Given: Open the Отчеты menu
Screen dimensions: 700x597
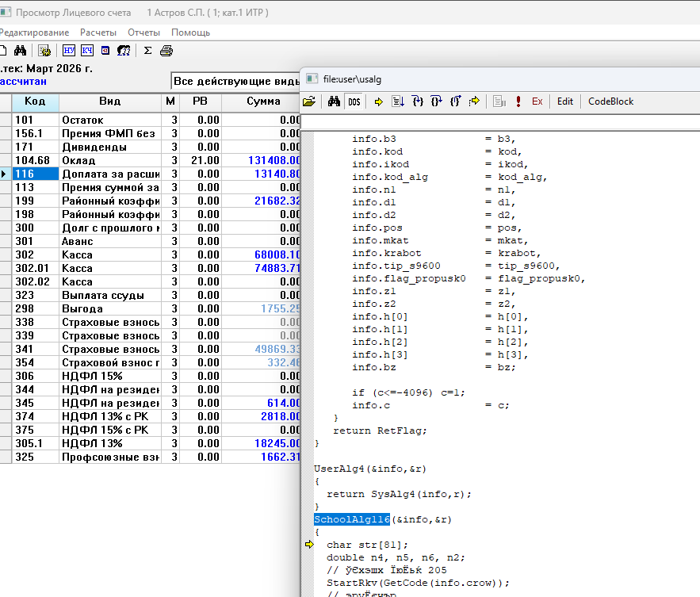Looking at the screenshot, I should [143, 33].
